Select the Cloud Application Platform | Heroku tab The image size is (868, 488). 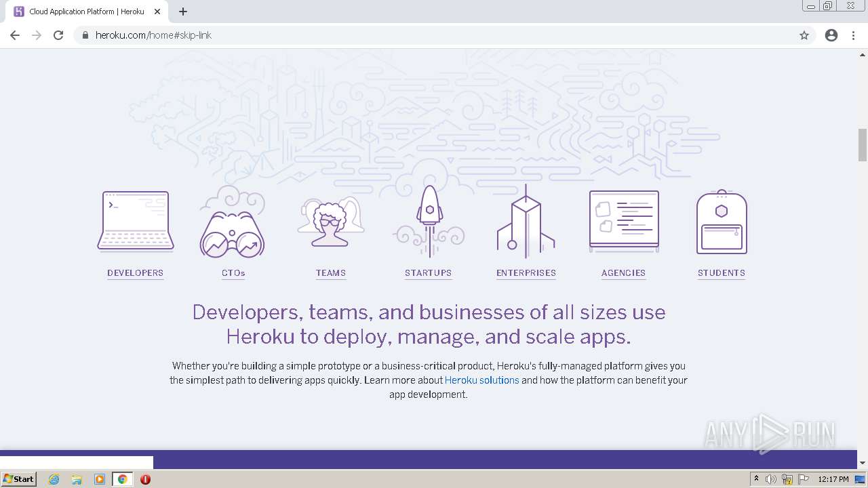88,12
